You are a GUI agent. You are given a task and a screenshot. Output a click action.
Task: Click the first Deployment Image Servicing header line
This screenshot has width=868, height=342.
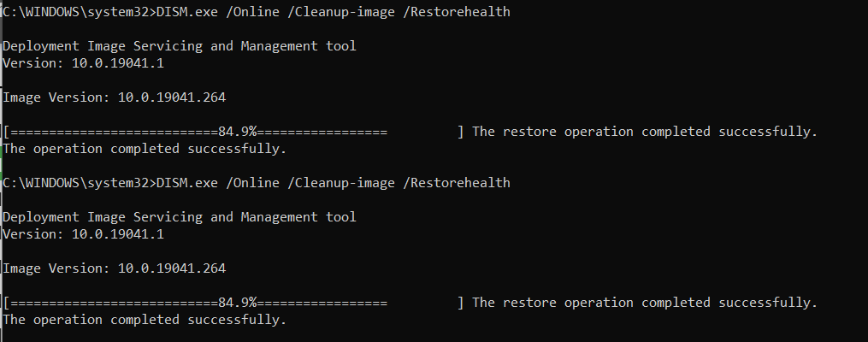coord(180,46)
